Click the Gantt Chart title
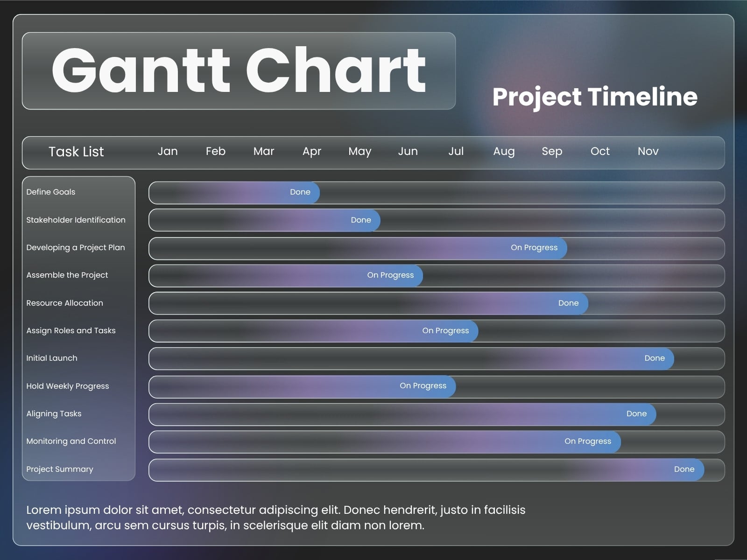The width and height of the screenshot is (747, 560). (239, 71)
